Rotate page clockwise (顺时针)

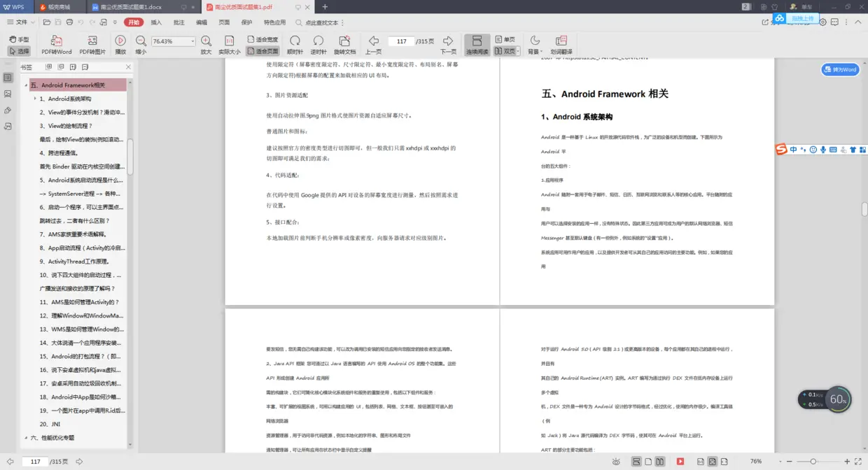pyautogui.click(x=295, y=45)
